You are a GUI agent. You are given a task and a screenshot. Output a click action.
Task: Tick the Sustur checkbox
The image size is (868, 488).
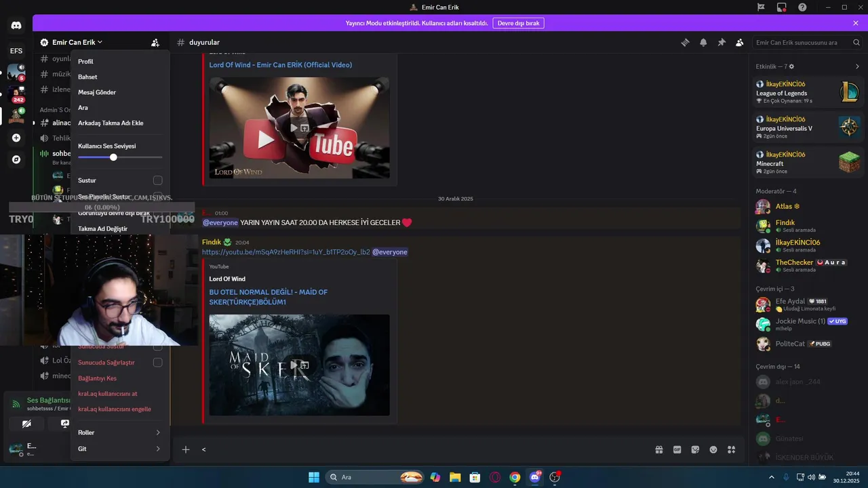pos(157,180)
